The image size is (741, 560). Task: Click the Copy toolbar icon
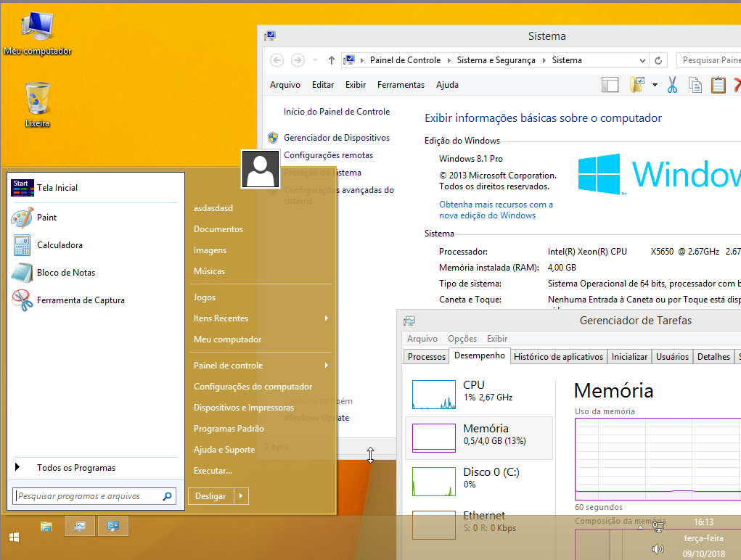click(695, 85)
